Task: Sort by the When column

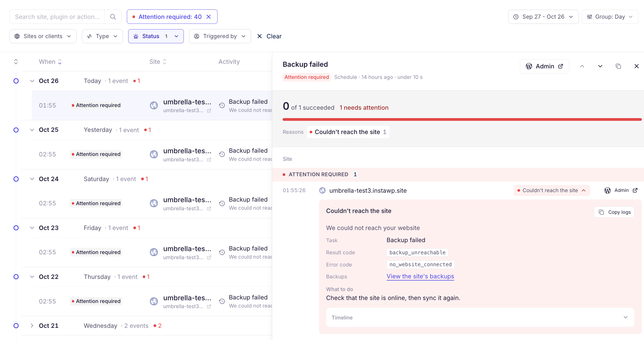Action: (x=50, y=62)
